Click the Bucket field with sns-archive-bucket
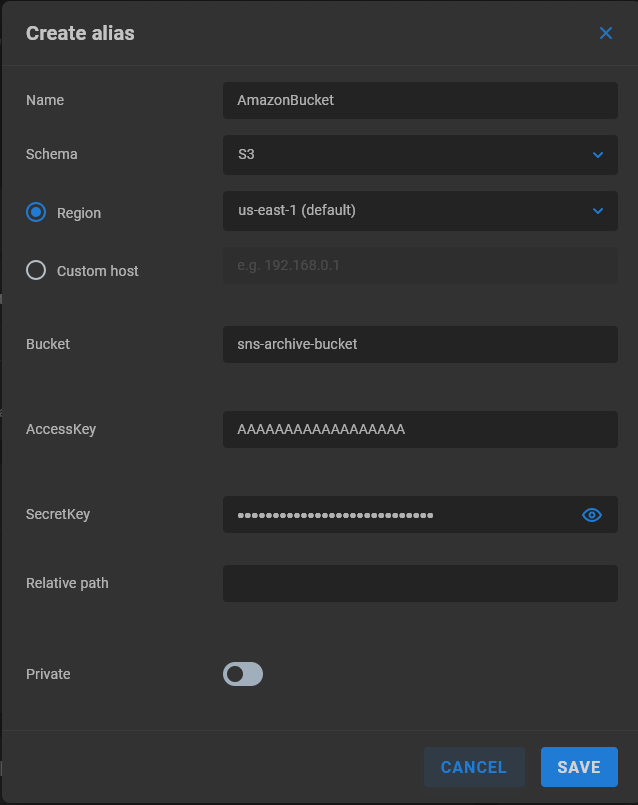Viewport: 638px width, 805px height. point(420,344)
